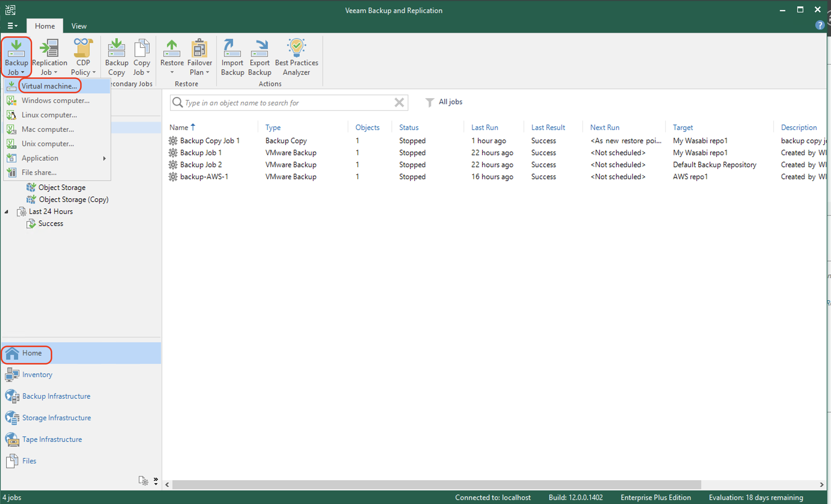Sort by the Type column header
Screen dimensions: 831x504
pyautogui.click(x=273, y=127)
